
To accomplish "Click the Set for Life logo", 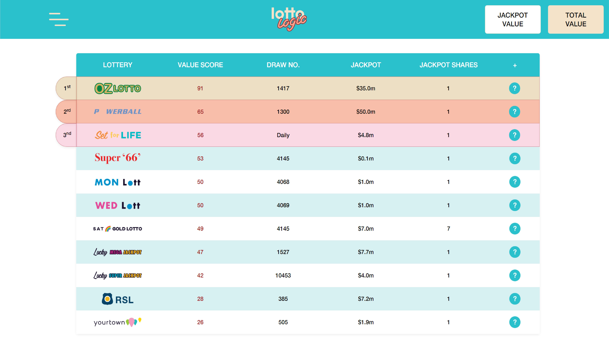I will tap(117, 135).
